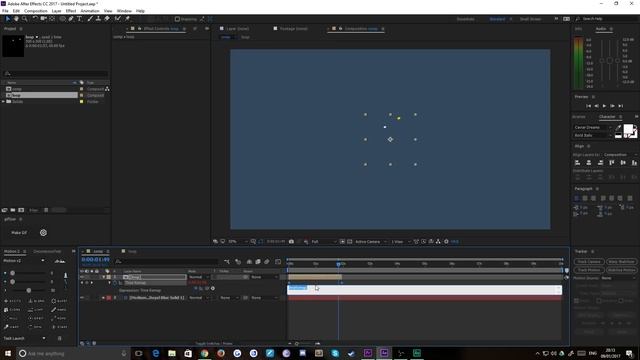
Task: Open the Animation menu
Action: pos(90,11)
